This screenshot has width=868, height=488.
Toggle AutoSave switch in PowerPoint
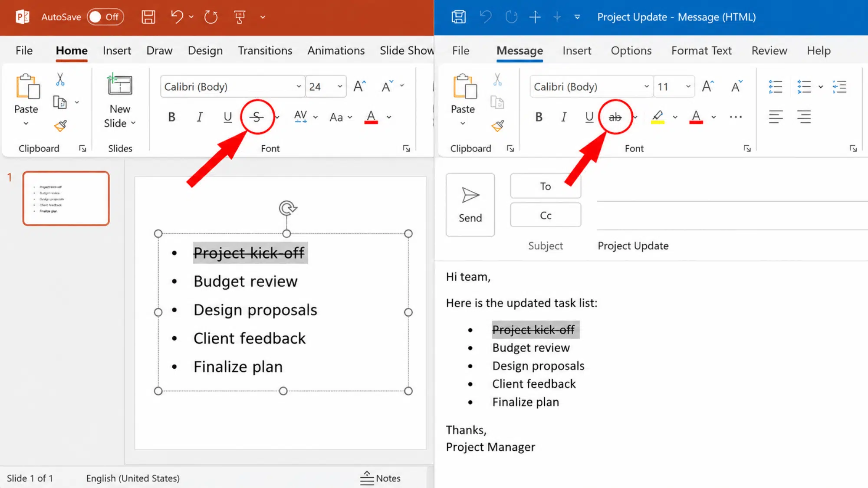tap(105, 17)
